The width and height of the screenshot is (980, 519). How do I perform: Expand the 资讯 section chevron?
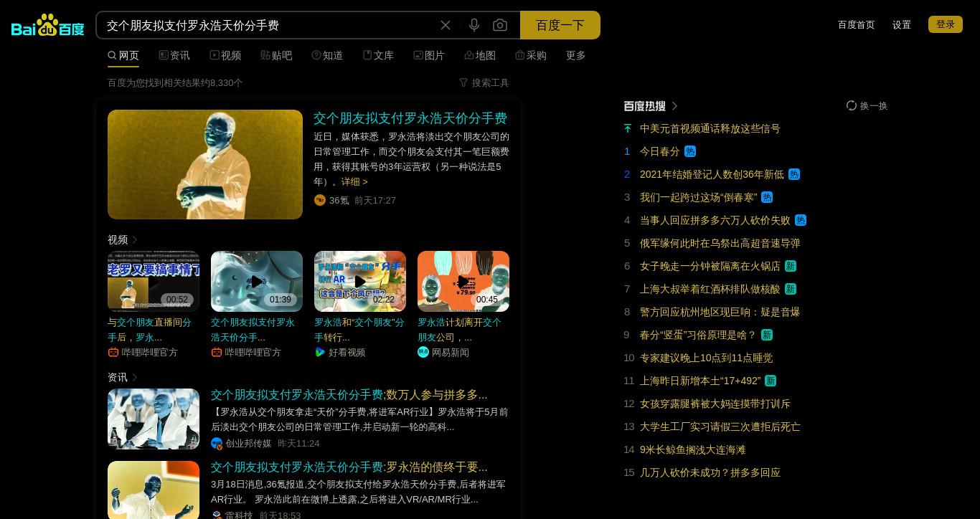coord(135,377)
